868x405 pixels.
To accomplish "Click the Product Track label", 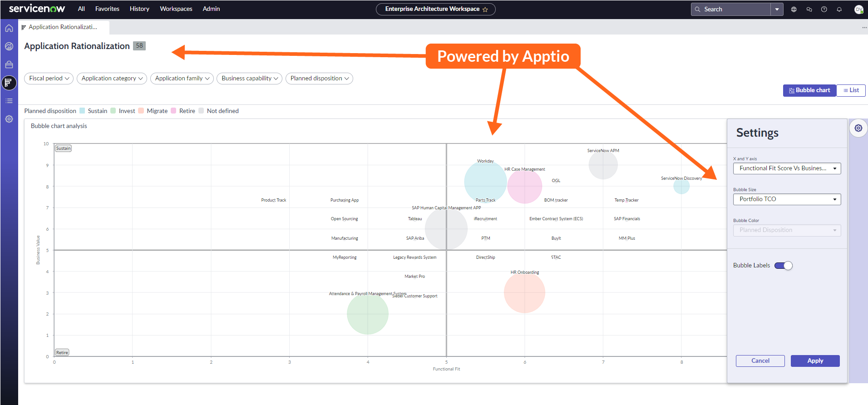I will click(x=274, y=200).
